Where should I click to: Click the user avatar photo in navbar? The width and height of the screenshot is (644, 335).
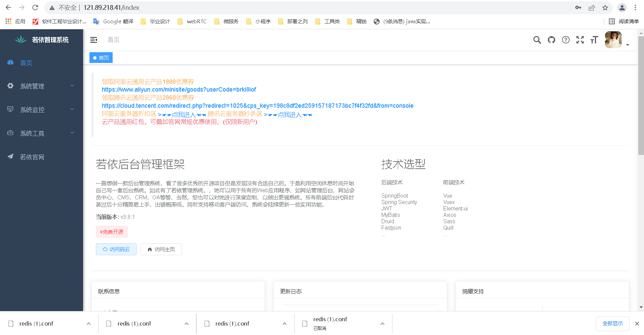point(613,40)
